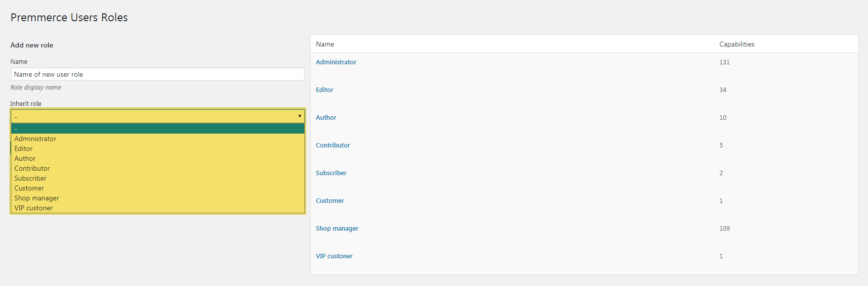
Task: Select the dash option in dropdown list
Action: click(x=158, y=129)
